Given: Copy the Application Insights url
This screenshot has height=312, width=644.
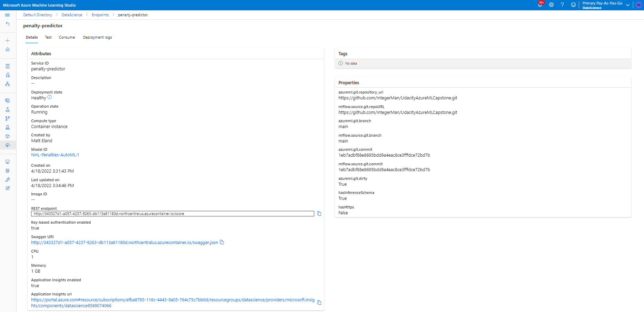Looking at the screenshot, I should pos(319,303).
